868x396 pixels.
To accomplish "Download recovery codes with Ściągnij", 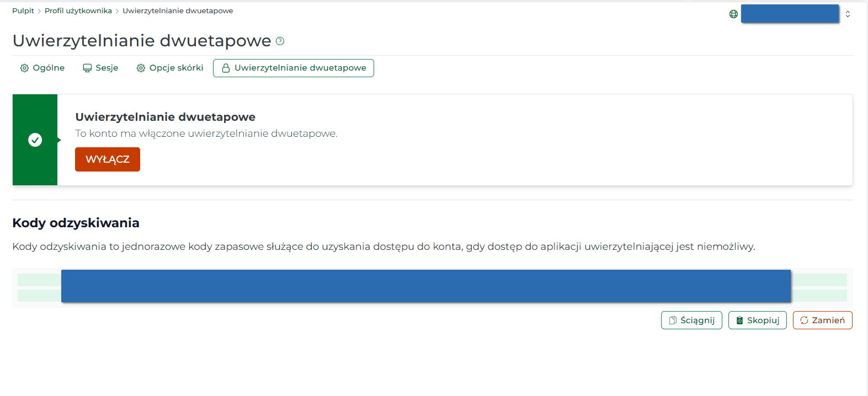I will click(691, 320).
